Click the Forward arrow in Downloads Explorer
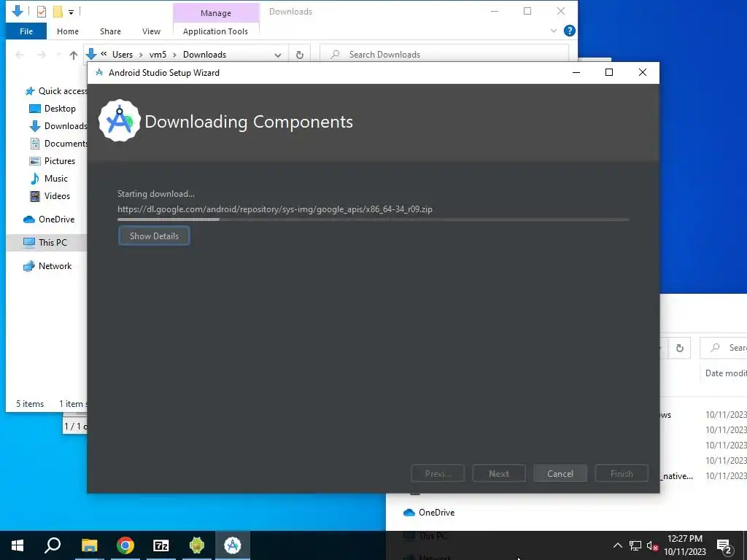The width and height of the screenshot is (747, 560). [x=42, y=55]
